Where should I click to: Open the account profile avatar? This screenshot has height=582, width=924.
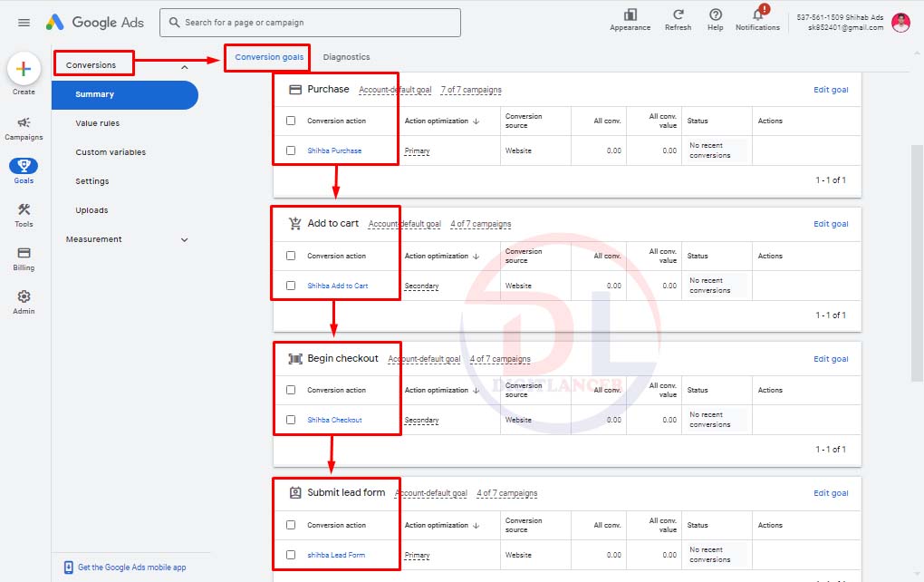[x=900, y=23]
